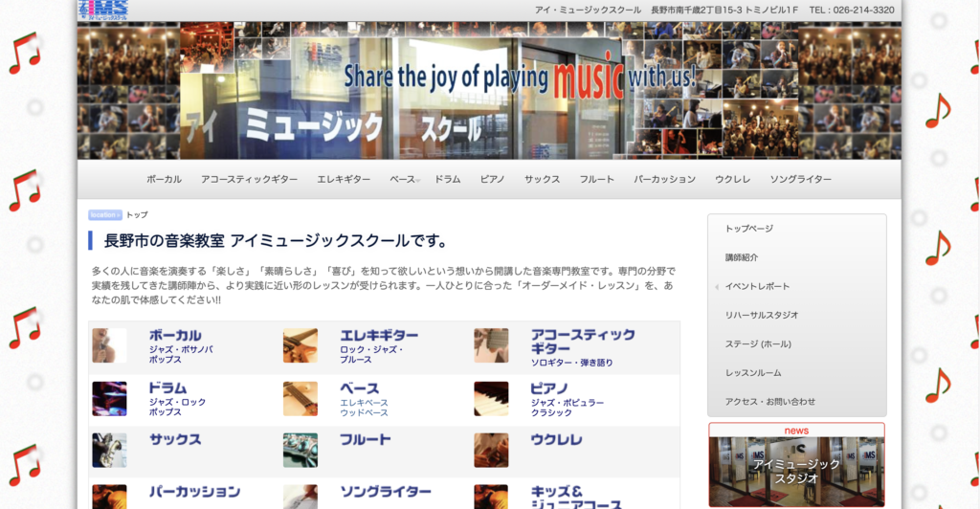Click the エレキギター guitar thumbnail
980x509 pixels.
click(x=300, y=345)
